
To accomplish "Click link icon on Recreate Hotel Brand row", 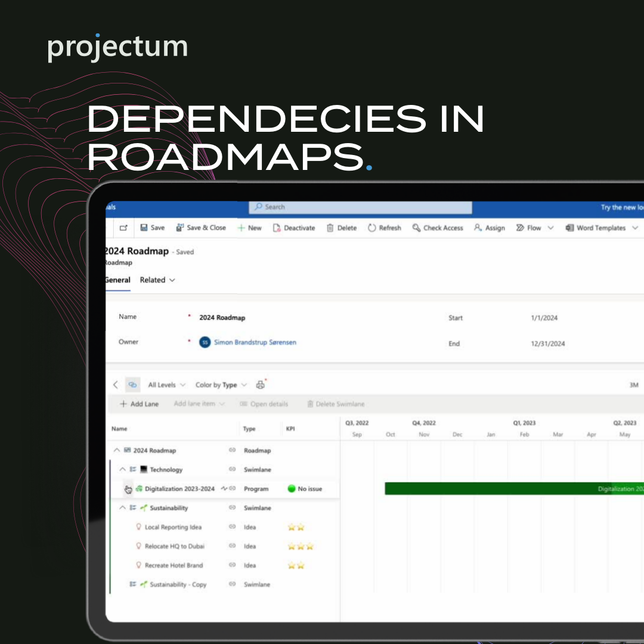I will pos(232,565).
